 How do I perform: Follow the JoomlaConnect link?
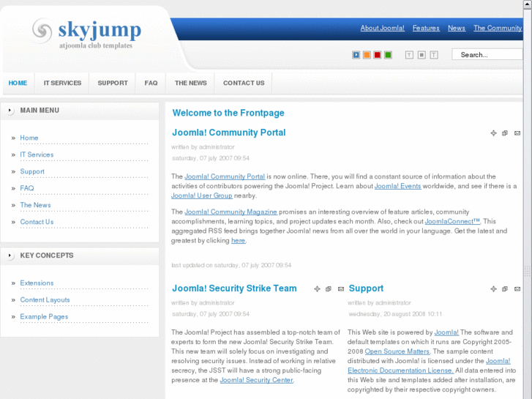point(453,221)
